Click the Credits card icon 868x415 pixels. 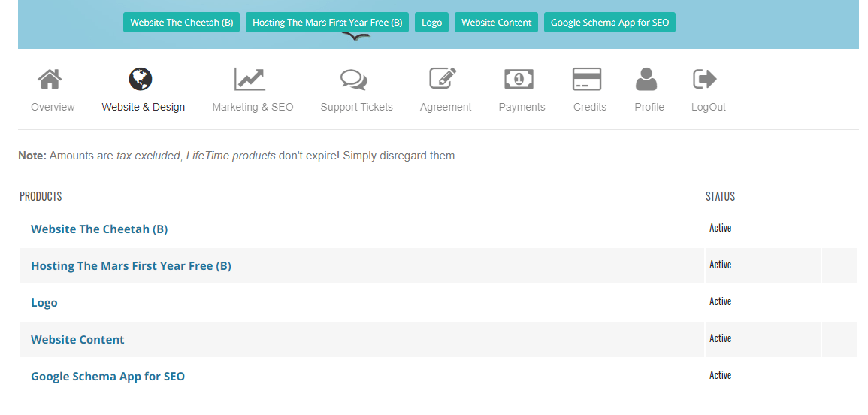[x=586, y=79]
